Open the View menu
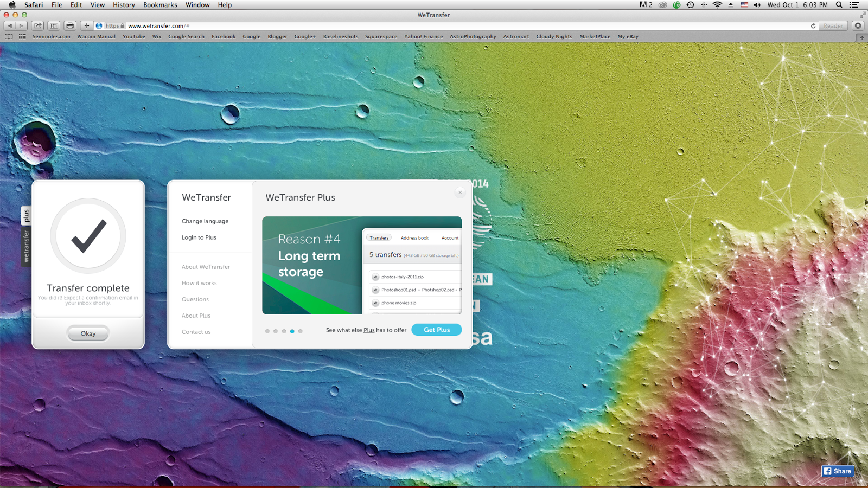 [98, 5]
